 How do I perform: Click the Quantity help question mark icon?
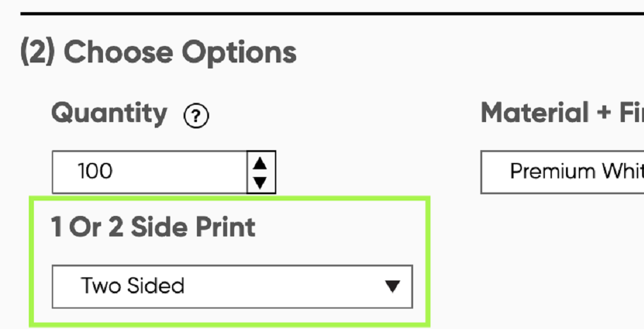pos(196,116)
